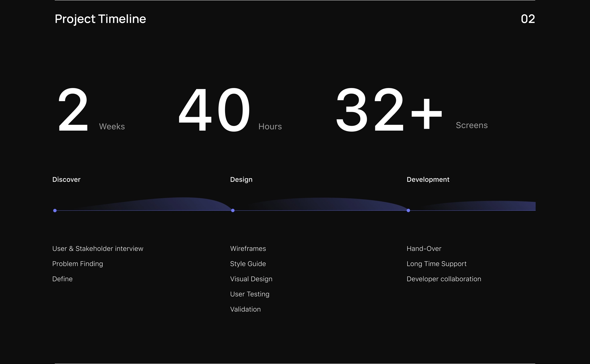Image resolution: width=590 pixels, height=364 pixels.
Task: Click the 40 Hours figure
Action: 214,110
